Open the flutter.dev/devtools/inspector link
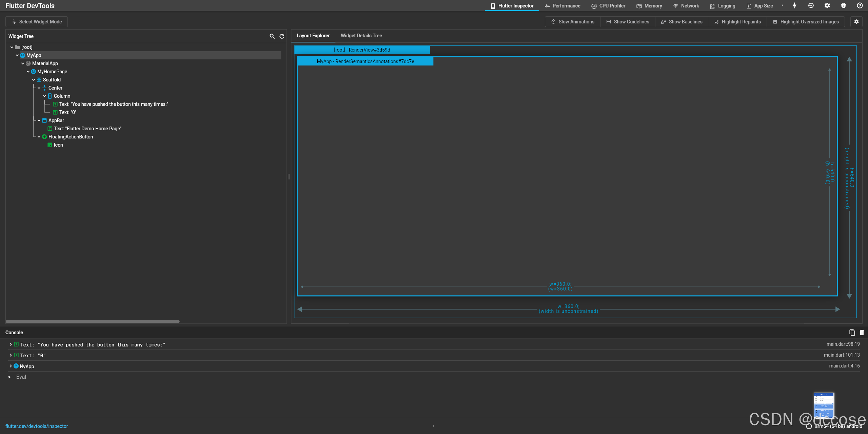The image size is (868, 434). pos(37,426)
